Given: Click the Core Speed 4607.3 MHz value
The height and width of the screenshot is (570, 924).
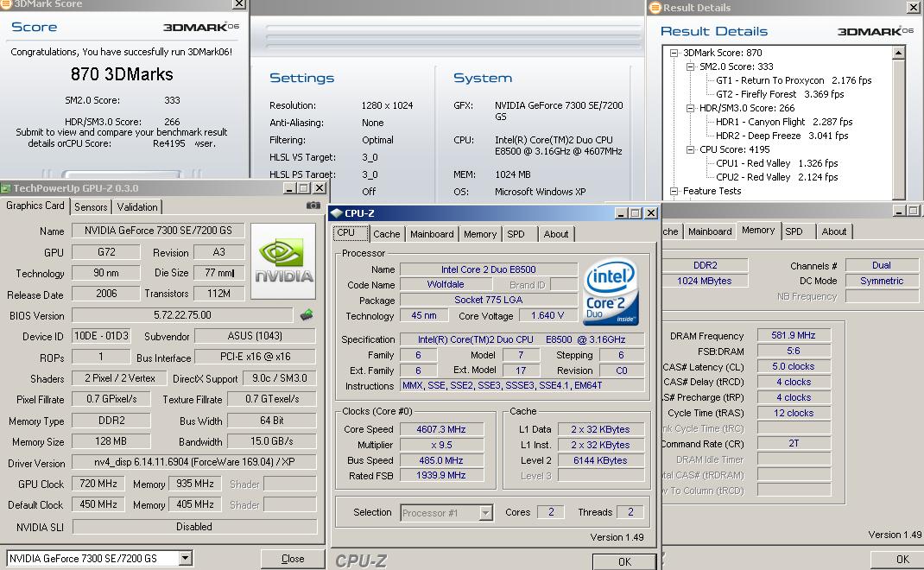Looking at the screenshot, I should [x=440, y=429].
